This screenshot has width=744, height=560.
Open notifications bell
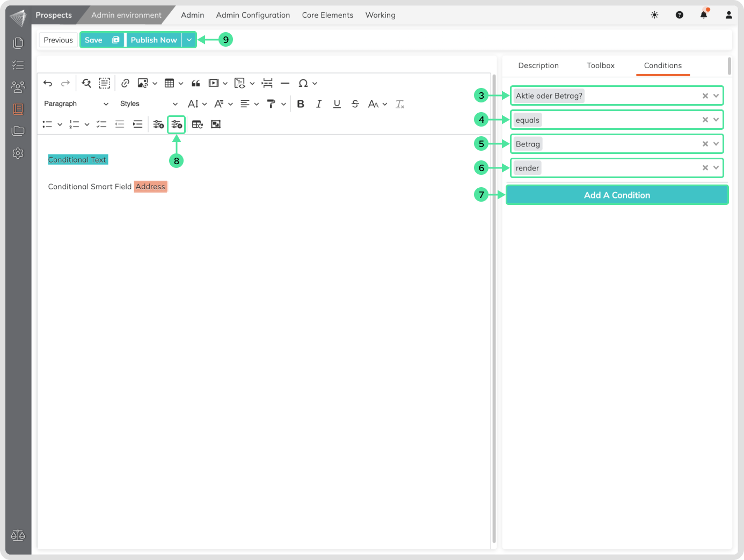[x=704, y=15]
